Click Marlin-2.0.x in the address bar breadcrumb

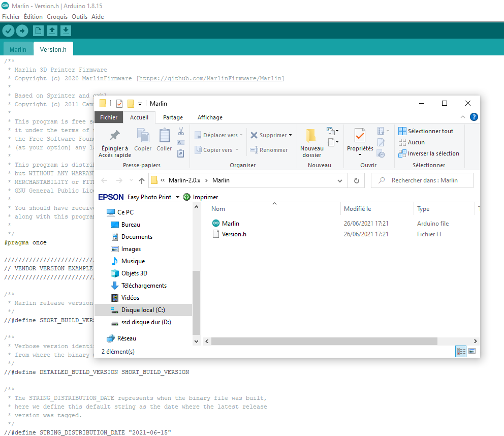coord(184,180)
